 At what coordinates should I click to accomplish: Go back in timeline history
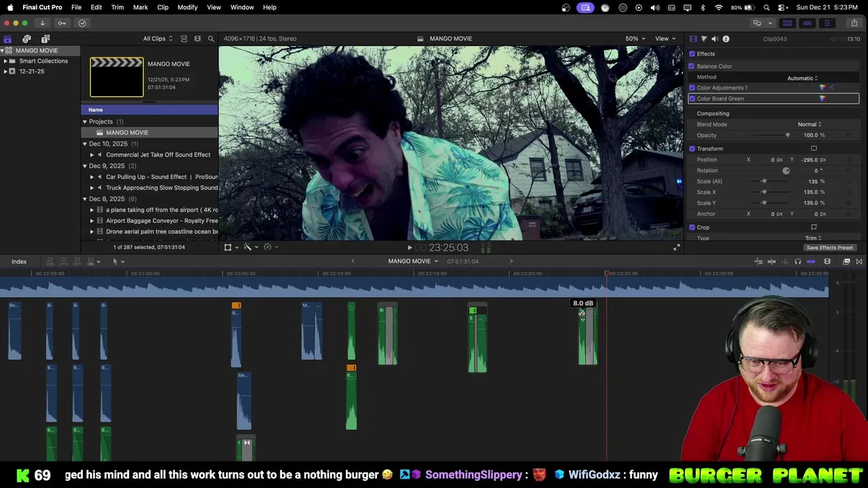click(353, 261)
